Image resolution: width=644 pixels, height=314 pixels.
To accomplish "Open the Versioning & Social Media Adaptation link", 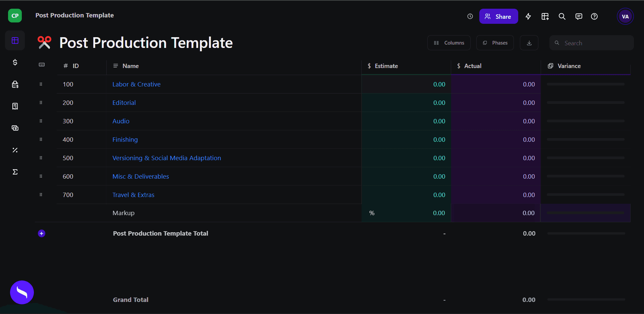I will [x=166, y=158].
